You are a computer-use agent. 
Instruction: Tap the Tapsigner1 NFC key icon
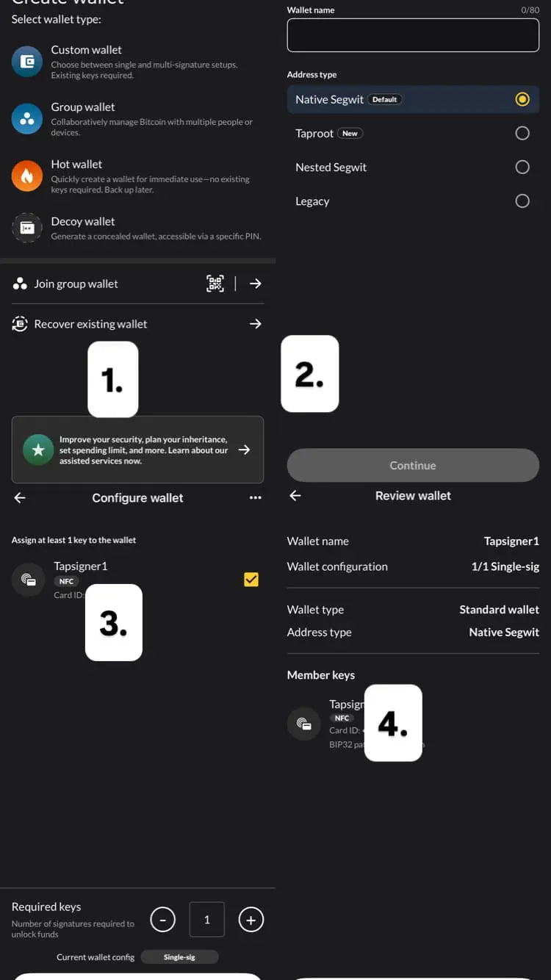click(29, 580)
